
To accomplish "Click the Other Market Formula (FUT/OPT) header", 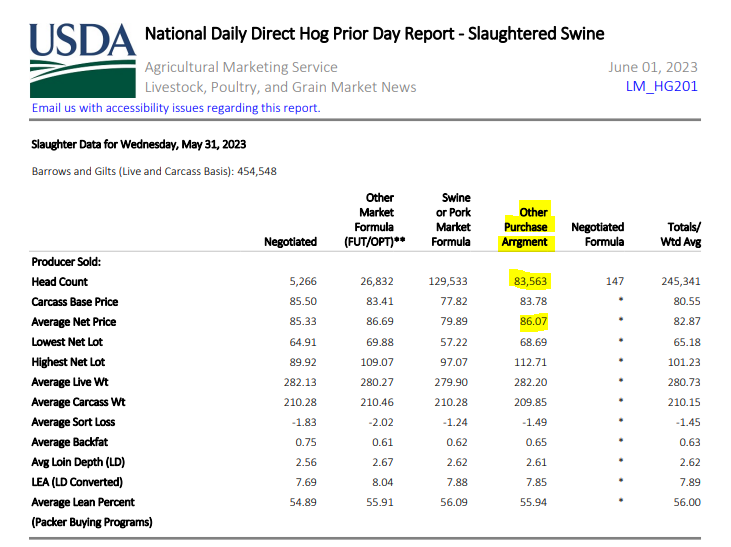I will coord(374,220).
